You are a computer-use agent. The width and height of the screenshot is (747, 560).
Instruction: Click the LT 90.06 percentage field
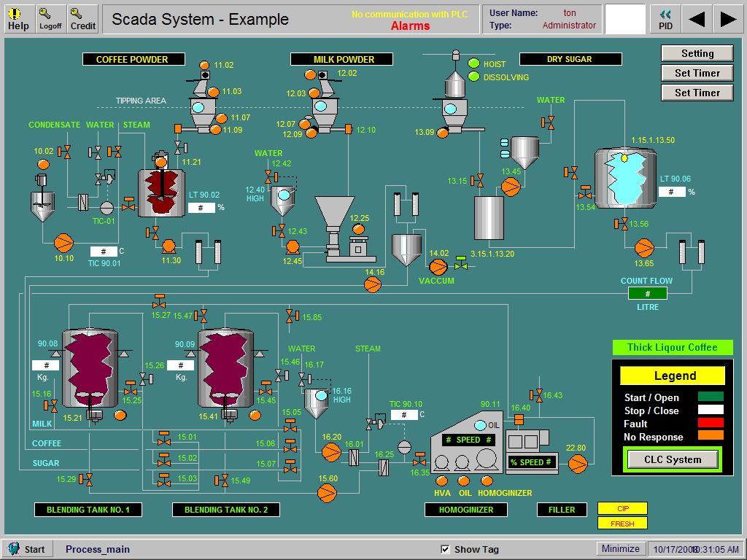point(672,191)
